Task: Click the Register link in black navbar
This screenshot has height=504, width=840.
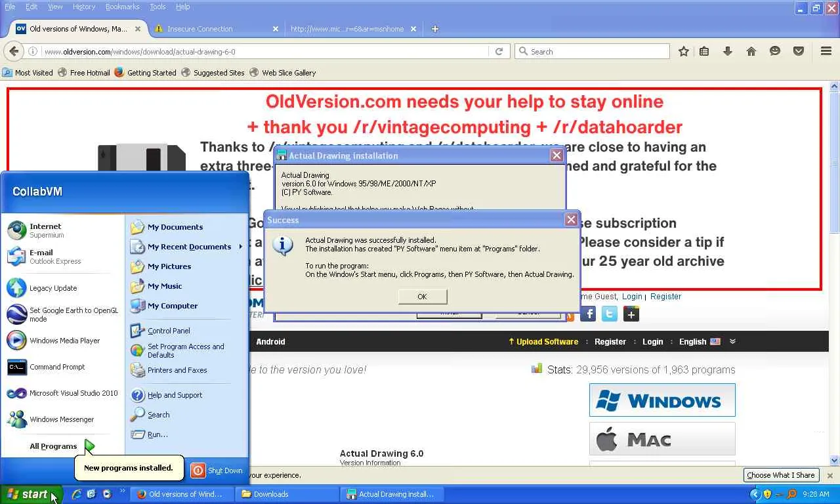Action: [x=610, y=341]
